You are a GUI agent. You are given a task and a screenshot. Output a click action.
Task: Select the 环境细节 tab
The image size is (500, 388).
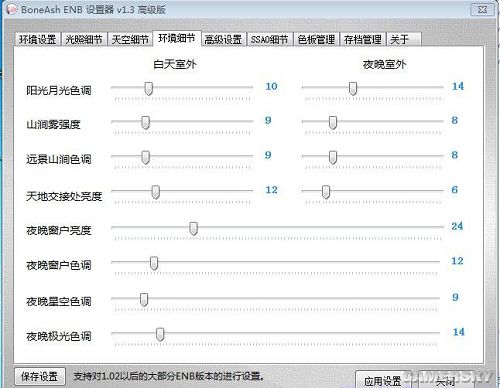click(177, 38)
